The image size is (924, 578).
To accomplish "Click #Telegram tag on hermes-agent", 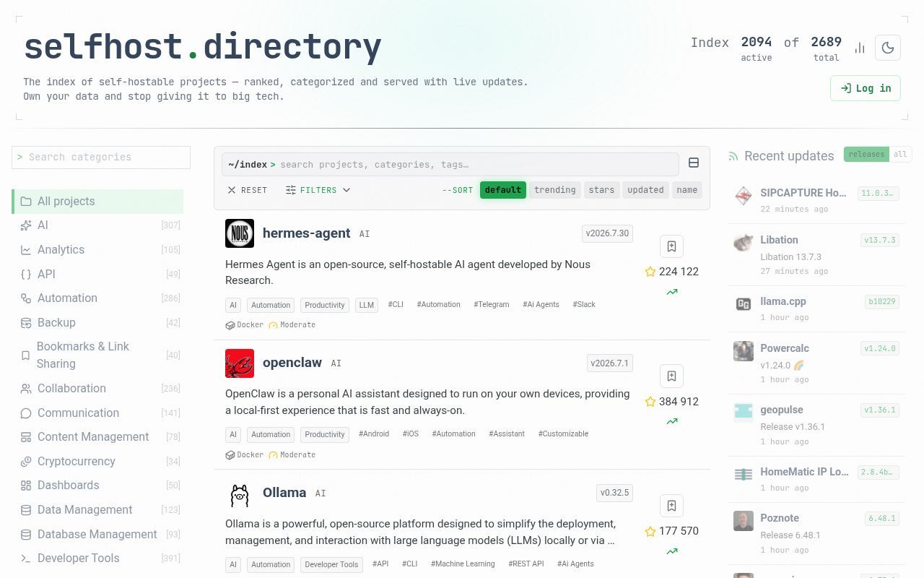I will coord(492,304).
